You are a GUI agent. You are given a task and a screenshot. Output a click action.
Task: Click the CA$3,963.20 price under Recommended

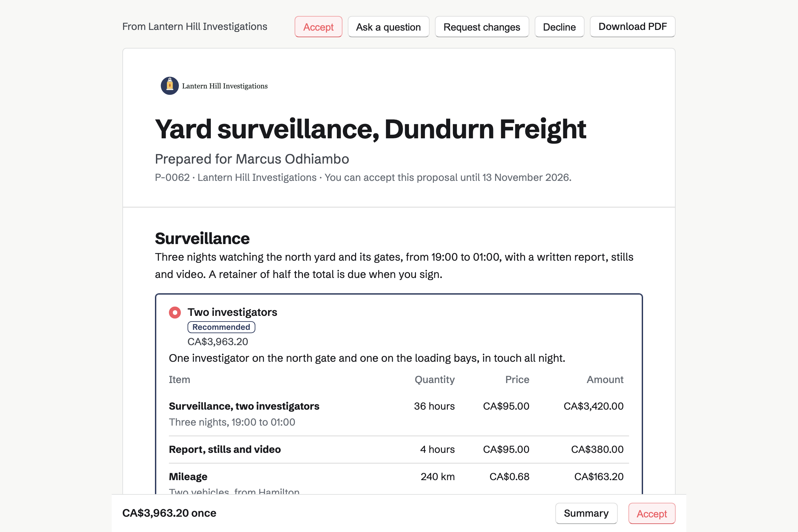tap(218, 342)
